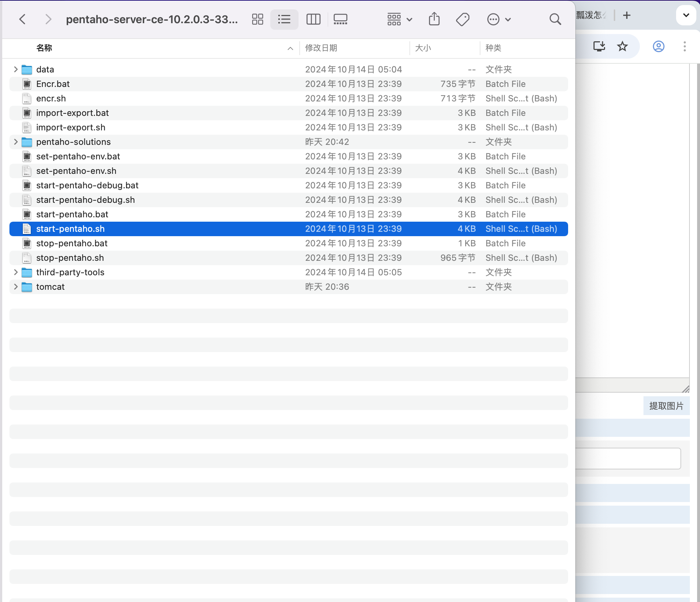Open Finder search magnifier
The height and width of the screenshot is (602, 700).
pyautogui.click(x=555, y=19)
